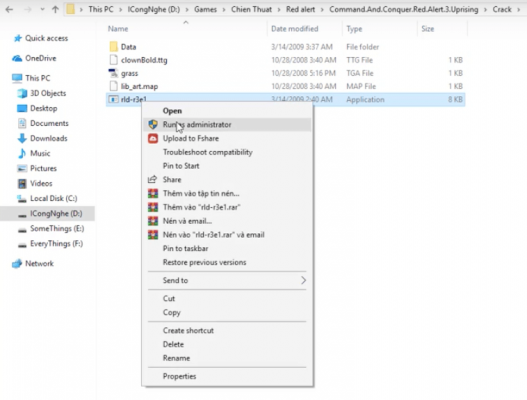This screenshot has width=527, height=400.
Task: Click the Back navigation arrow
Action: (9, 9)
